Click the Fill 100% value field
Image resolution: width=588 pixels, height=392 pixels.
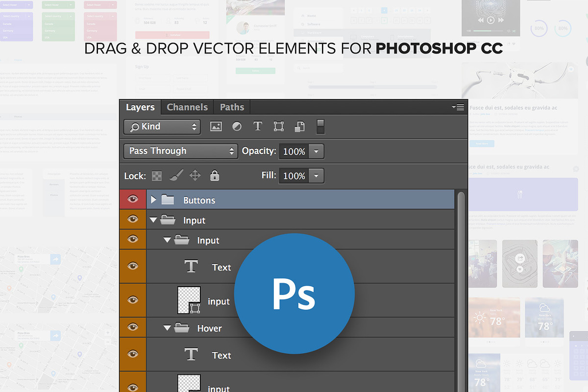point(294,175)
